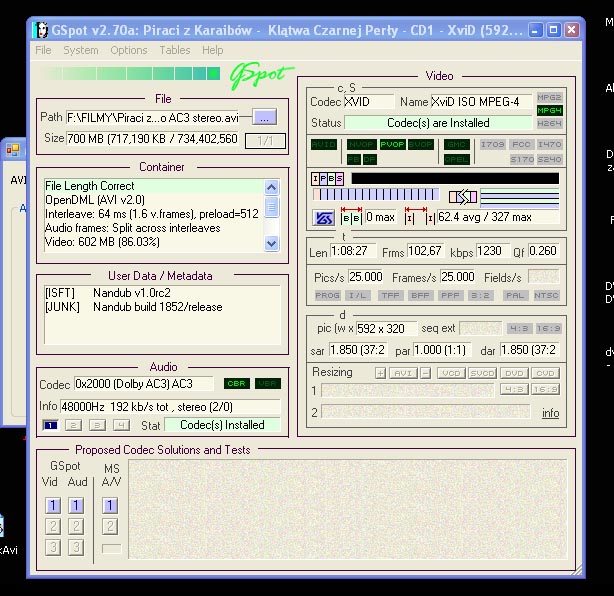Image resolution: width=614 pixels, height=596 pixels.
Task: Click GSpot Vid test button 1
Action: pyautogui.click(x=53, y=506)
